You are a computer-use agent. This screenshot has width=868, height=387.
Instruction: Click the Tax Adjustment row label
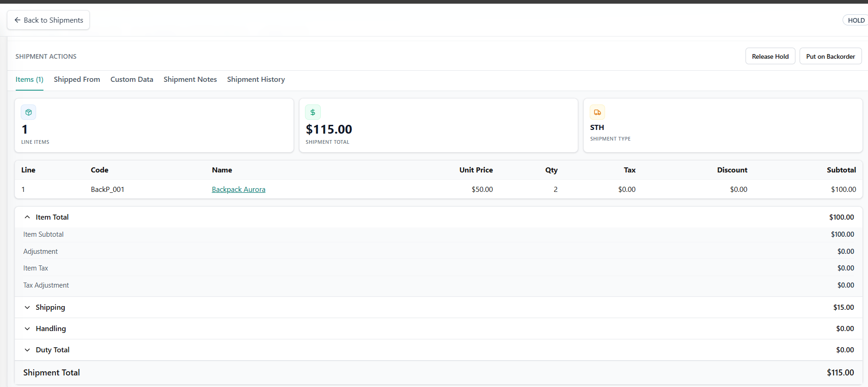point(46,285)
